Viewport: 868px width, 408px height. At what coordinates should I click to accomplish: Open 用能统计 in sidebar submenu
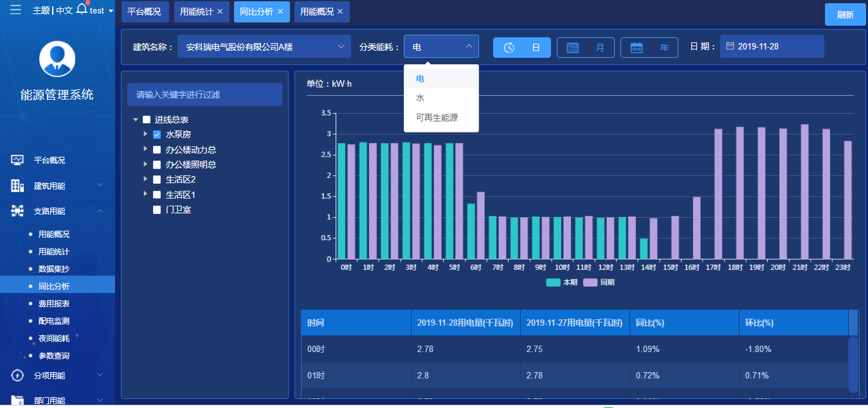coord(54,252)
